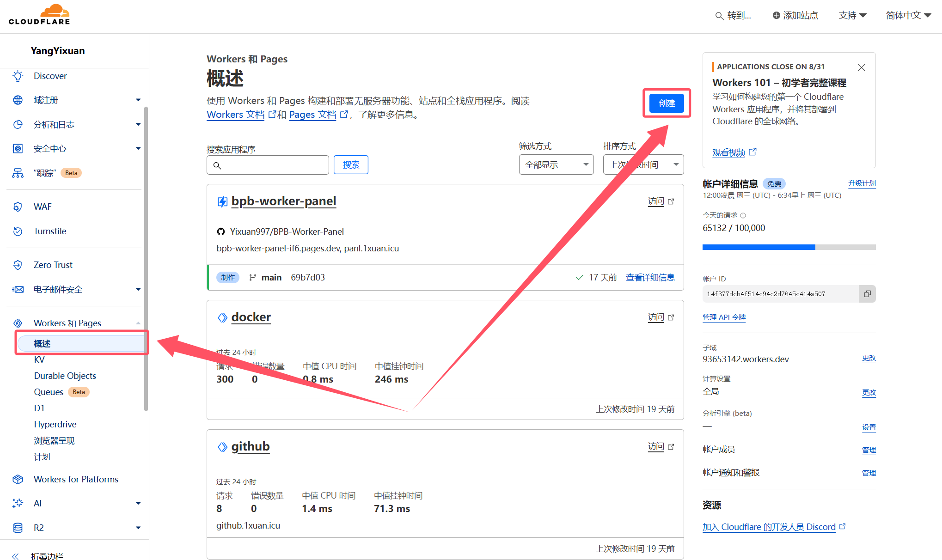Image resolution: width=942 pixels, height=560 pixels.
Task: Close the Workers 101 course card
Action: click(x=862, y=67)
